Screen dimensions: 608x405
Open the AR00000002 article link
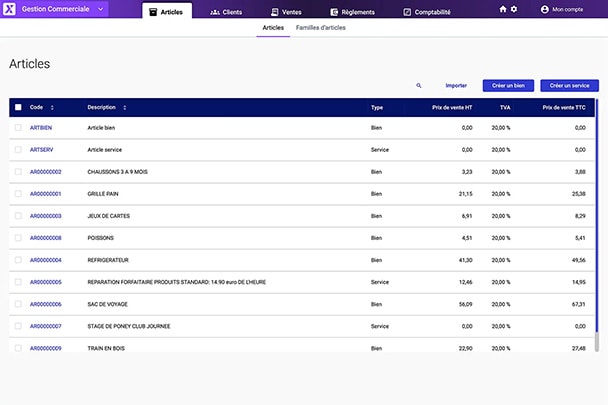[x=46, y=172]
